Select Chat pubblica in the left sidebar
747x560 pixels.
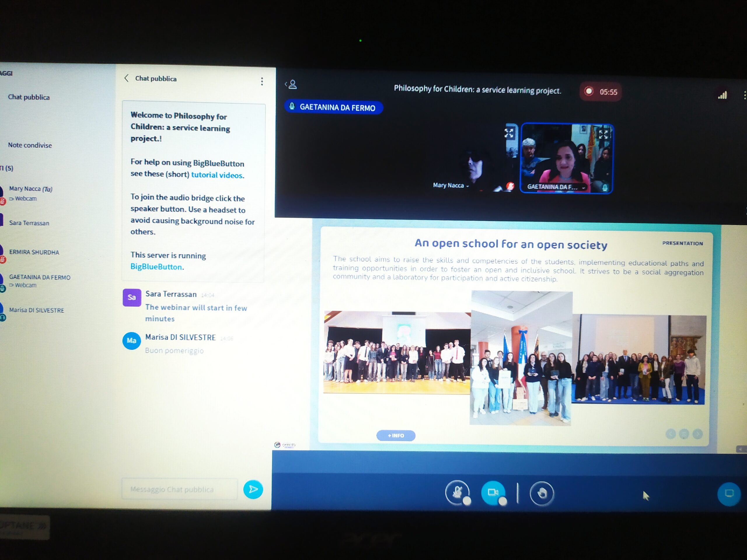click(x=29, y=97)
